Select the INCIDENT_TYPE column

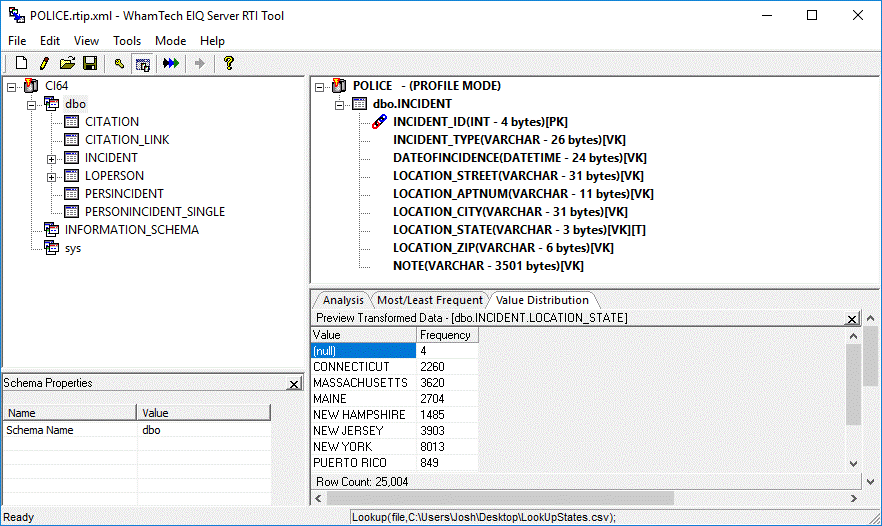(509, 140)
